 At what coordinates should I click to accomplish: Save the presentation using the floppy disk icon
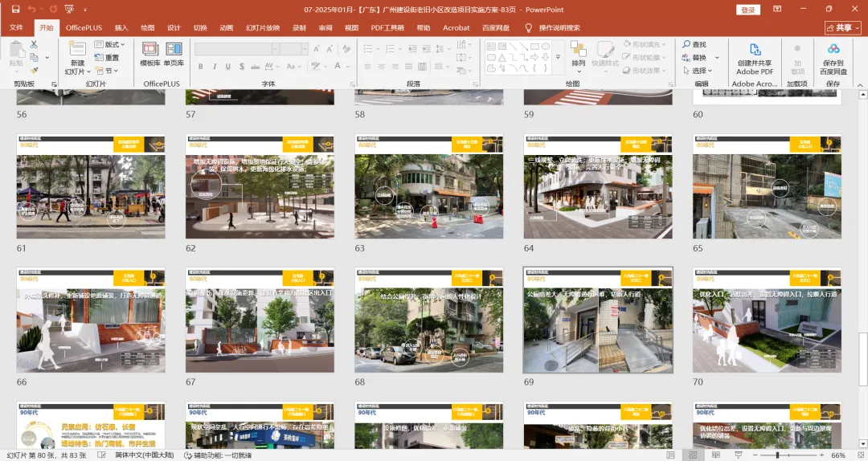click(x=15, y=10)
